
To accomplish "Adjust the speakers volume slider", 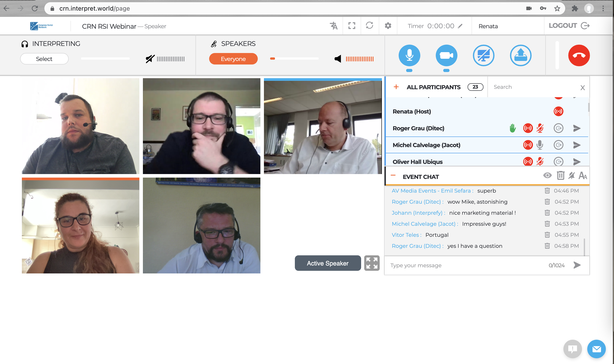I will coord(294,59).
